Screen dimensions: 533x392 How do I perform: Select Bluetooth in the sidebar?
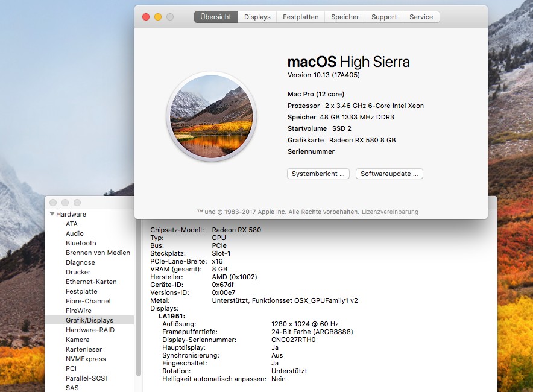81,243
